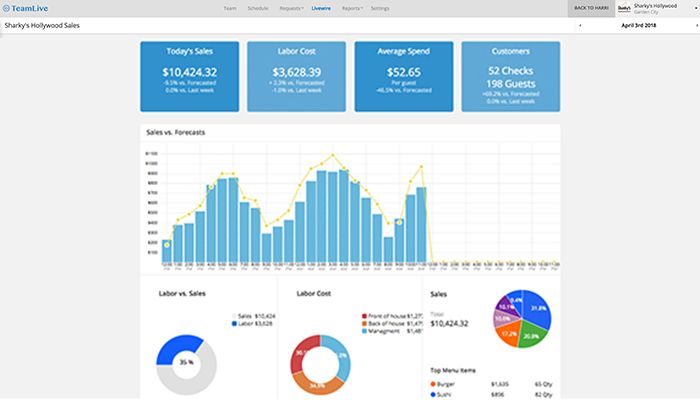
Task: Click the Sharky's restaurant logo thumbnail
Action: click(x=624, y=8)
